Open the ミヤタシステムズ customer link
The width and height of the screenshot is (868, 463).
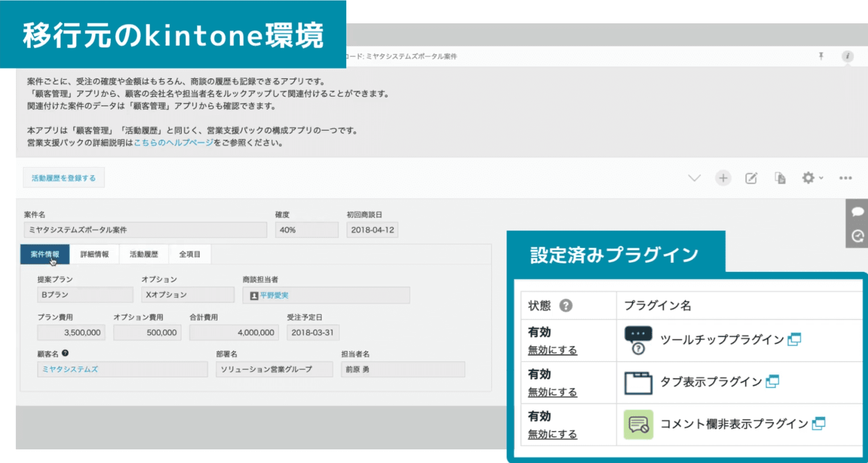(x=70, y=369)
